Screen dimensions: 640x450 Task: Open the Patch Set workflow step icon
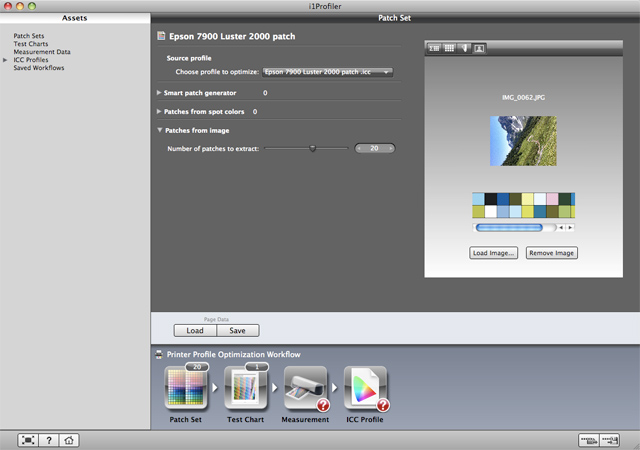point(186,388)
